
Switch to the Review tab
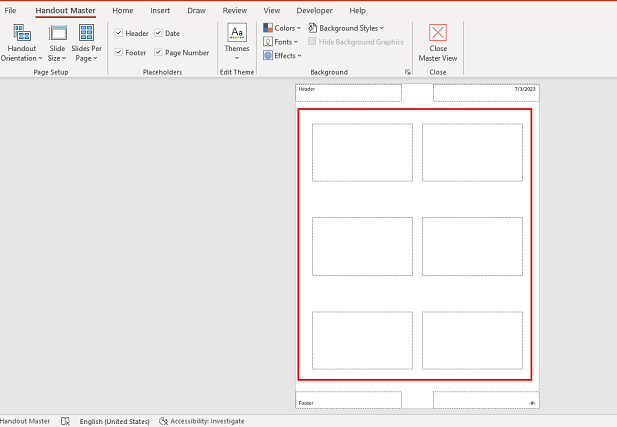[x=235, y=11]
